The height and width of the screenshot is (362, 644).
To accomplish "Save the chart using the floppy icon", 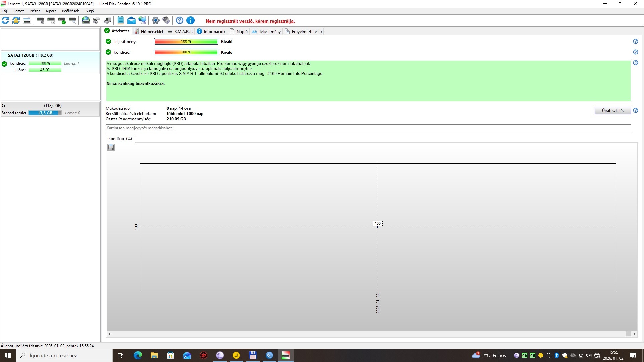I will tap(111, 147).
